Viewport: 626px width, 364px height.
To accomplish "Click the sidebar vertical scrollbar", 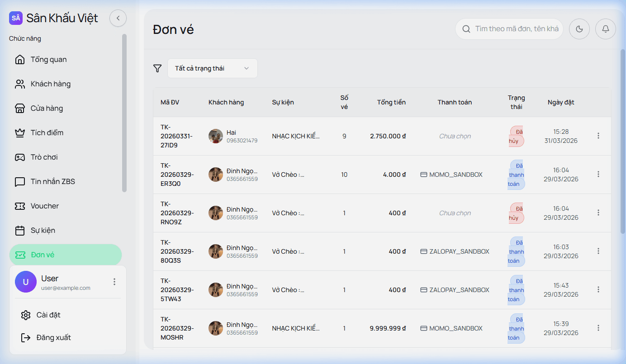I will click(124, 113).
